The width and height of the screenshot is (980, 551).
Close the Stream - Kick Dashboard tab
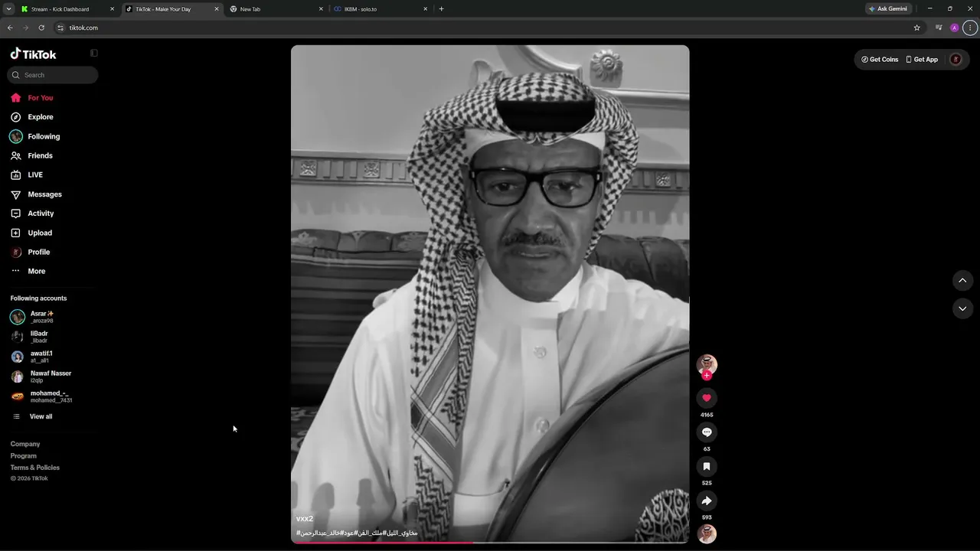pyautogui.click(x=112, y=9)
